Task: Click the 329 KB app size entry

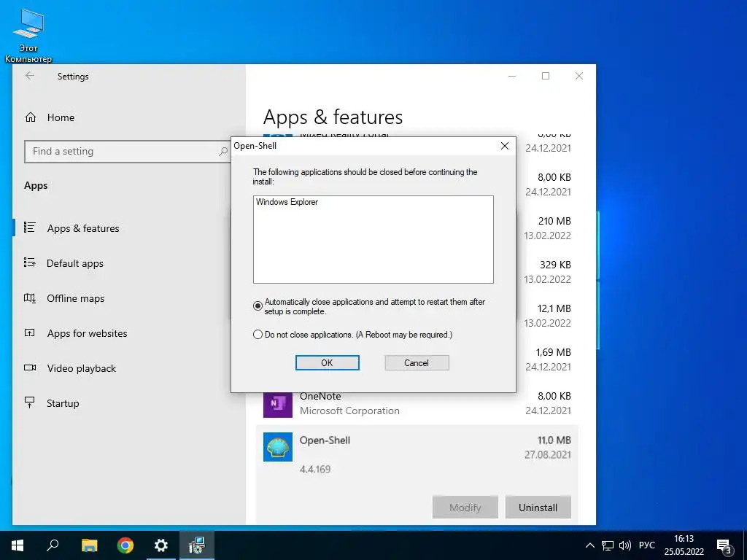Action: click(x=555, y=265)
